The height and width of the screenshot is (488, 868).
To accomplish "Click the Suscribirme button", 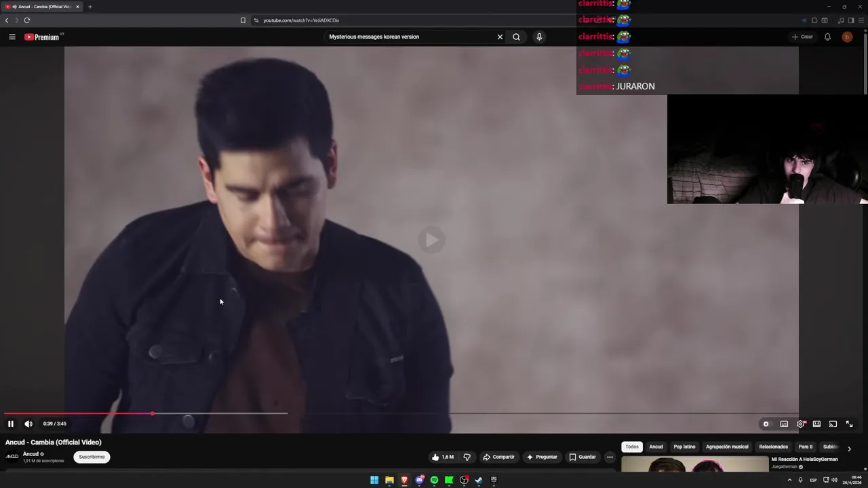I will click(x=92, y=457).
